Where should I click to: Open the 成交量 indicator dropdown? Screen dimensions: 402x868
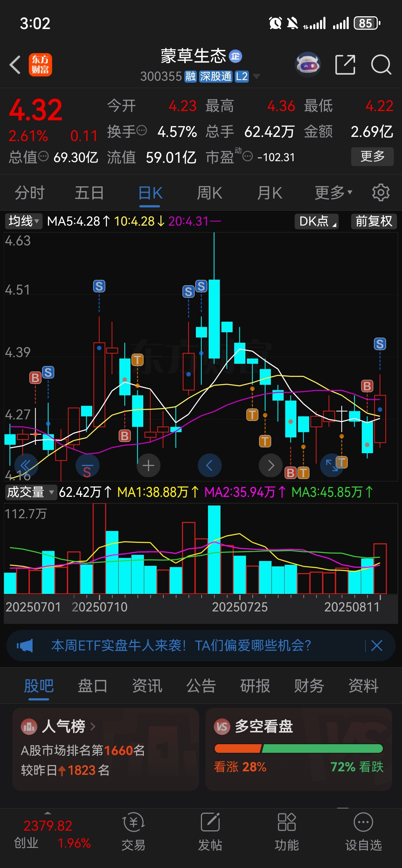pyautogui.click(x=30, y=492)
